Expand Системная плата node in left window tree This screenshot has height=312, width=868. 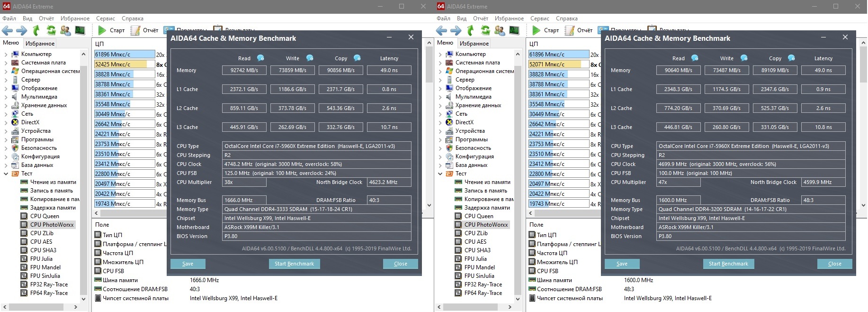click(6, 63)
